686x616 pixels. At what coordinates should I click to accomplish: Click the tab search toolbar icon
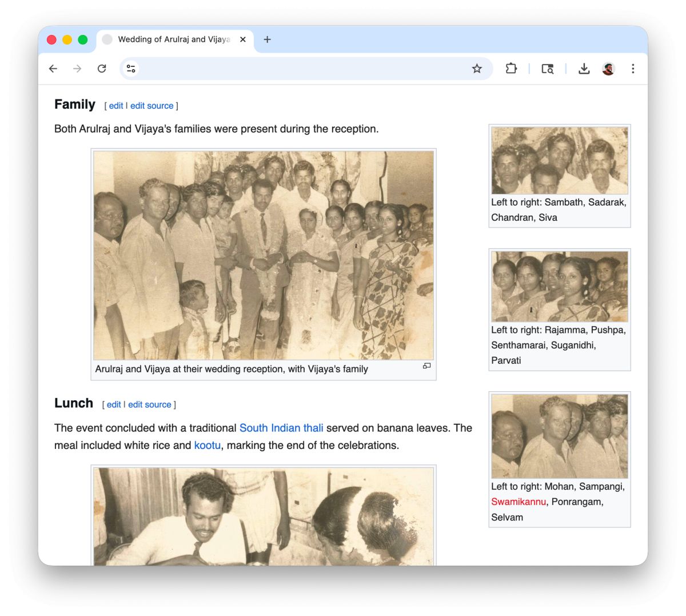point(547,69)
